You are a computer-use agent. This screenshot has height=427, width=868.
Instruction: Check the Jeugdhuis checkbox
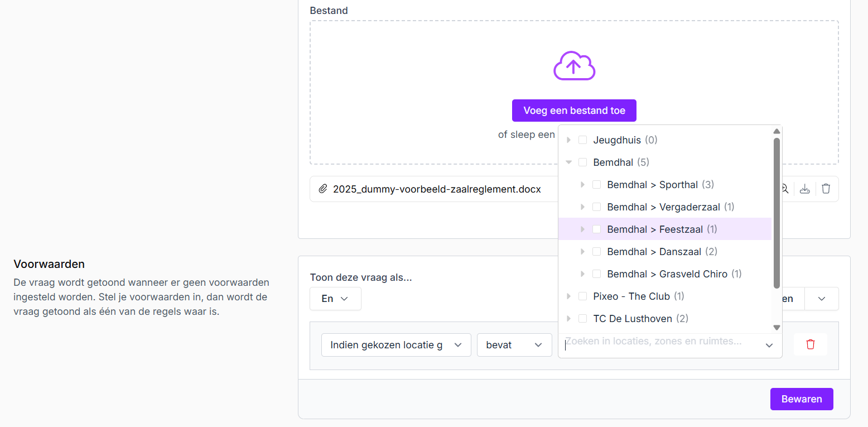(x=582, y=140)
